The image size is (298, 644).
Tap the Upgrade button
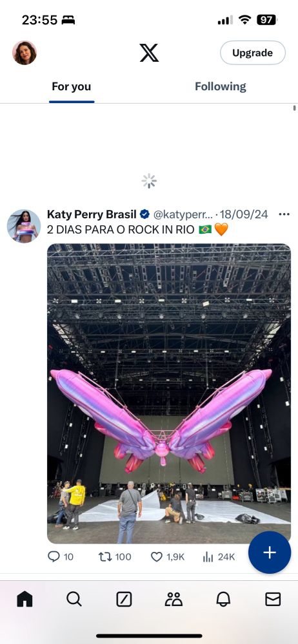point(253,53)
